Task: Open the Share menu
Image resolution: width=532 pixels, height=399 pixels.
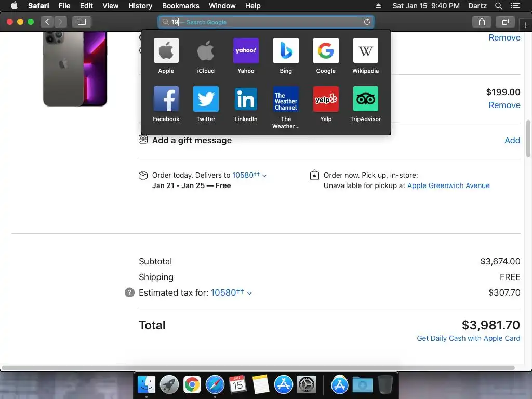Action: click(482, 22)
